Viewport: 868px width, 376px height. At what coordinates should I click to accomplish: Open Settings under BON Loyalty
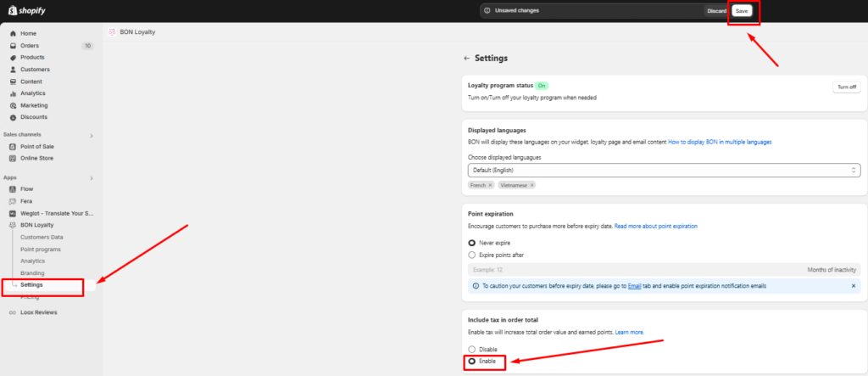coord(31,285)
